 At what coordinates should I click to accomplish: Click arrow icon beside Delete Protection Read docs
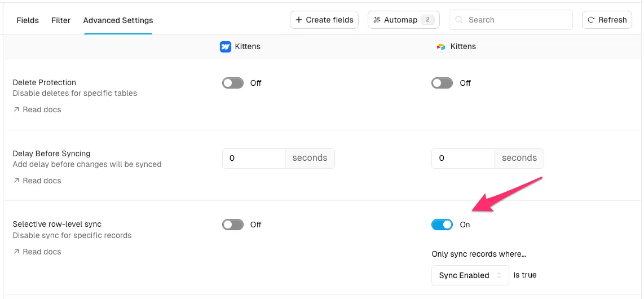(x=16, y=109)
